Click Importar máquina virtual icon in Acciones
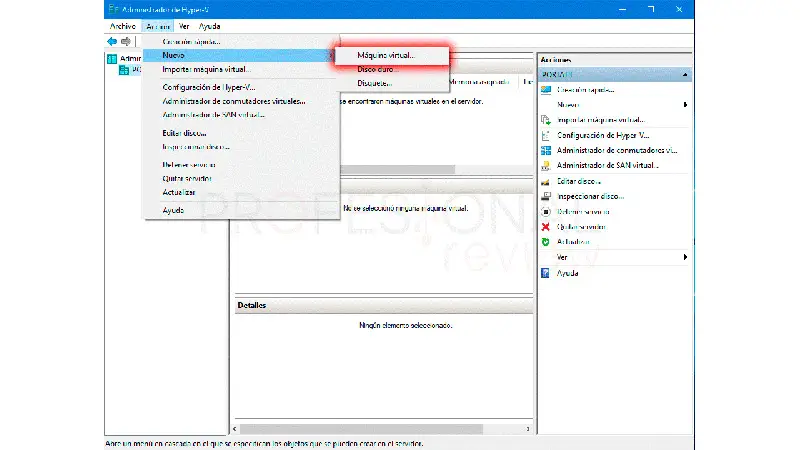800x450 pixels. (546, 120)
